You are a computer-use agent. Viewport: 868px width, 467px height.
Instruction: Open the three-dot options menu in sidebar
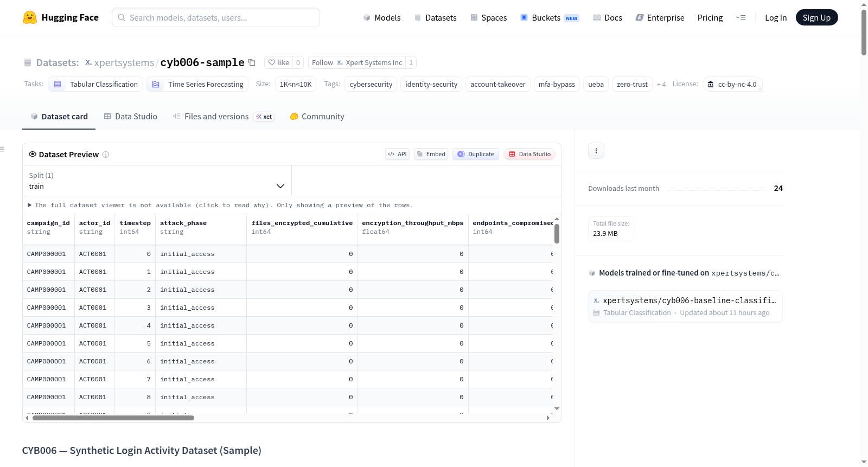pos(596,151)
